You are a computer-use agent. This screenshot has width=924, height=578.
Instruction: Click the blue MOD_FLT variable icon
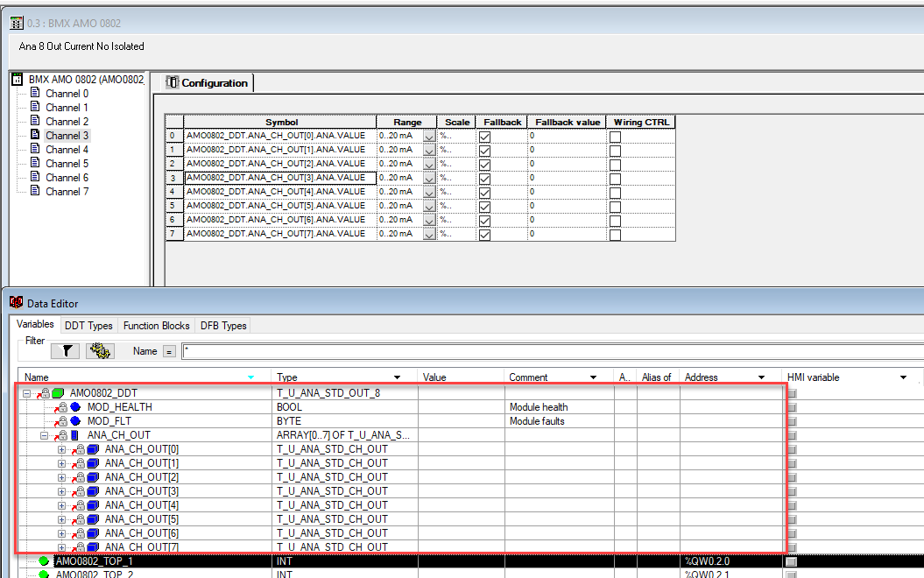click(x=75, y=420)
